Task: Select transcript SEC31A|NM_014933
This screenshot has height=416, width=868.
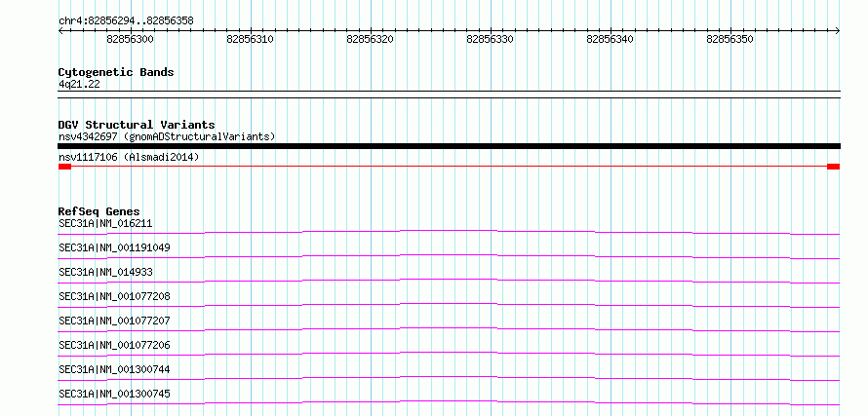Action: (x=105, y=272)
